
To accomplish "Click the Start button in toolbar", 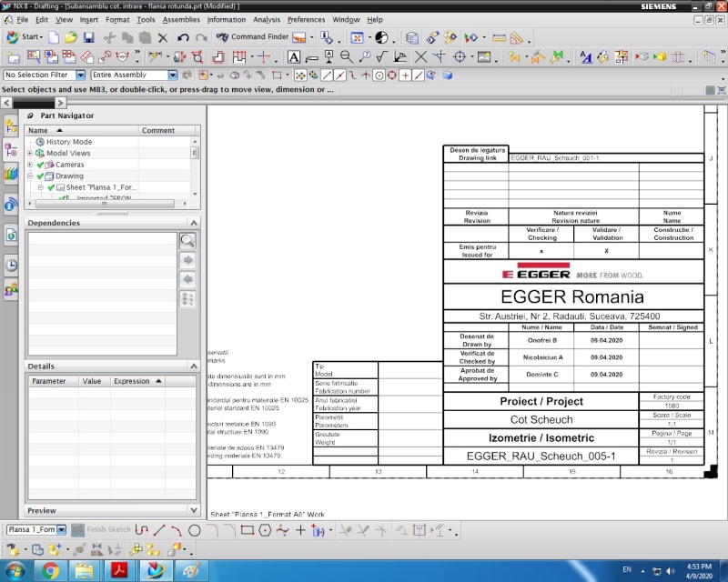I will click(x=25, y=36).
